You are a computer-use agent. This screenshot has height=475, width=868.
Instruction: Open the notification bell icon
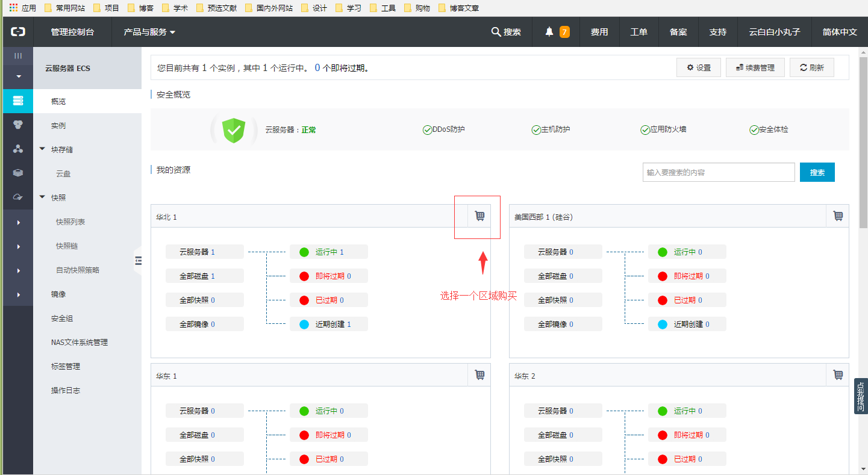tap(549, 32)
